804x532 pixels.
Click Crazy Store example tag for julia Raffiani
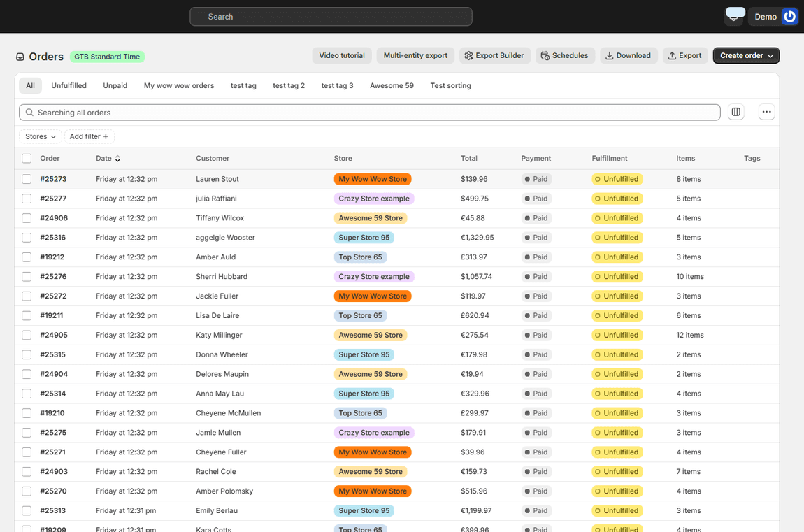pos(374,199)
